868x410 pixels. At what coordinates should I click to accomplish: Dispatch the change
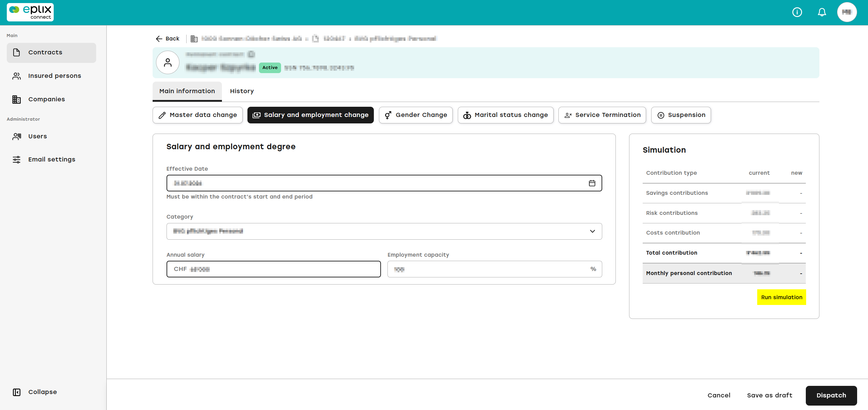(831, 395)
